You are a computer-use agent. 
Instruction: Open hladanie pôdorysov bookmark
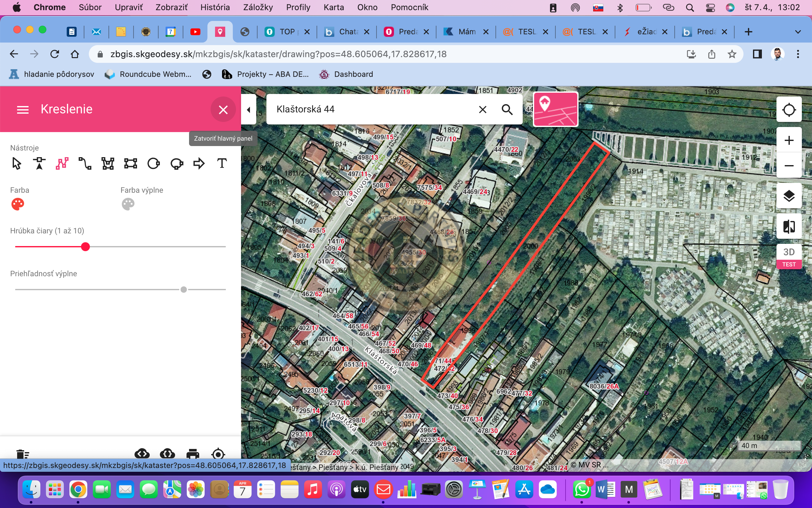52,74
